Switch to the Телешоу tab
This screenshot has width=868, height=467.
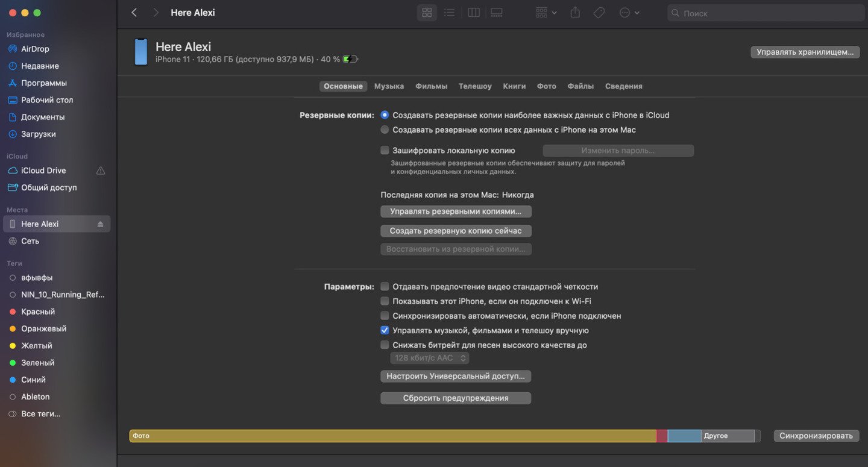click(475, 86)
